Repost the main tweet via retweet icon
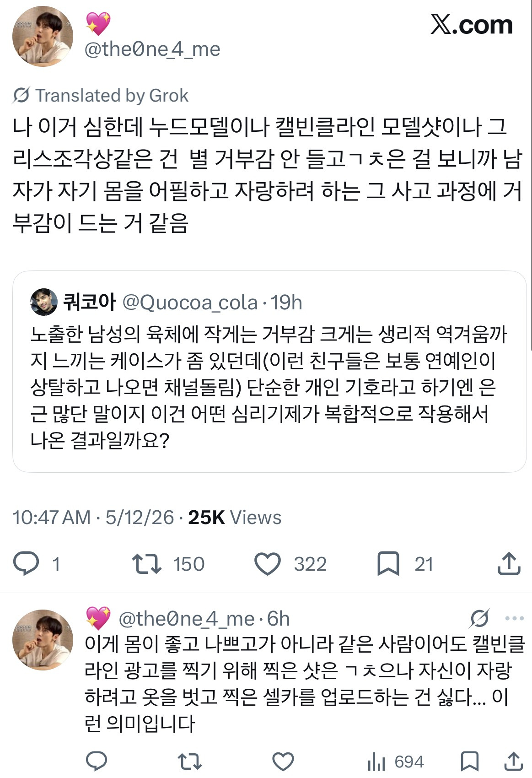This screenshot has width=532, height=778. click(x=146, y=564)
